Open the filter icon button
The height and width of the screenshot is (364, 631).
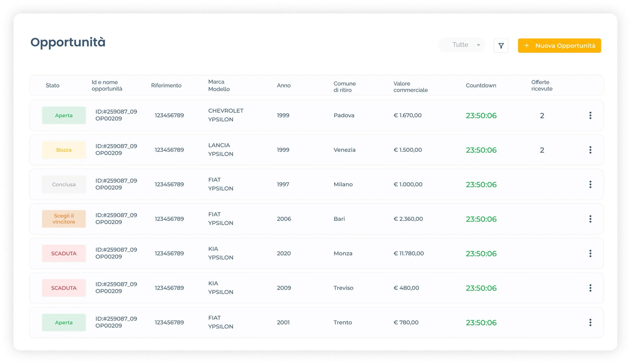[x=501, y=46]
